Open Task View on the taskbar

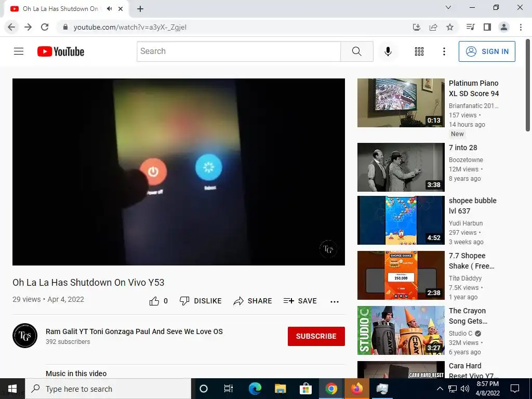click(x=229, y=389)
